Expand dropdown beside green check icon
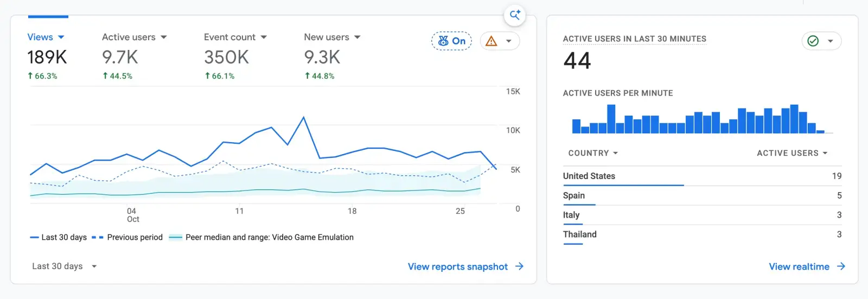 click(x=830, y=41)
